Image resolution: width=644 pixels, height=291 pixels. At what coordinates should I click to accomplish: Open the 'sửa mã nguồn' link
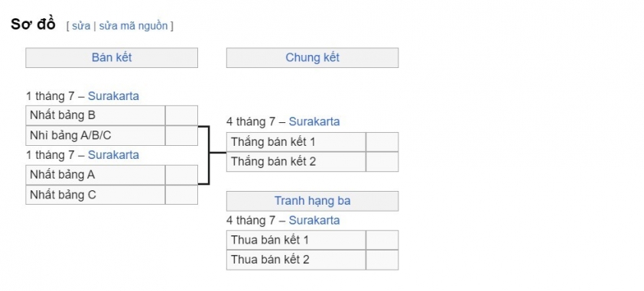click(134, 26)
